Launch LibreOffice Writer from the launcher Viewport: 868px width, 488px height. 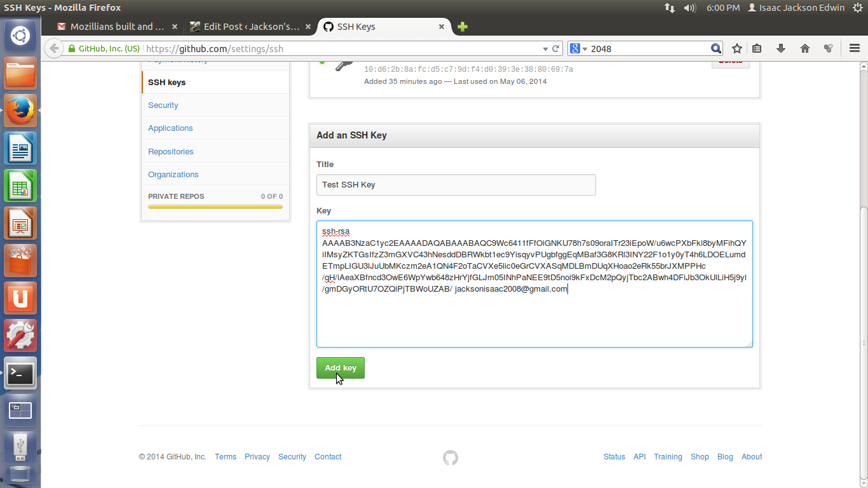tap(20, 148)
